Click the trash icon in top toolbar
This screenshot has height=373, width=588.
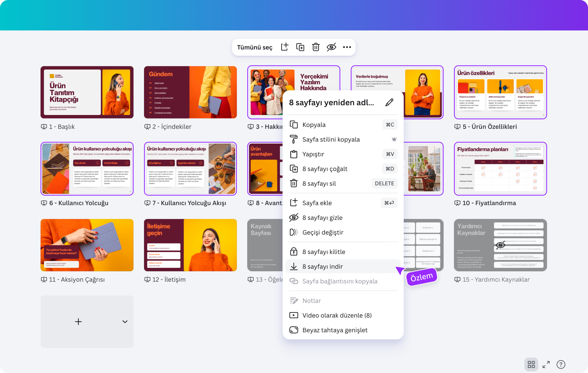[316, 47]
